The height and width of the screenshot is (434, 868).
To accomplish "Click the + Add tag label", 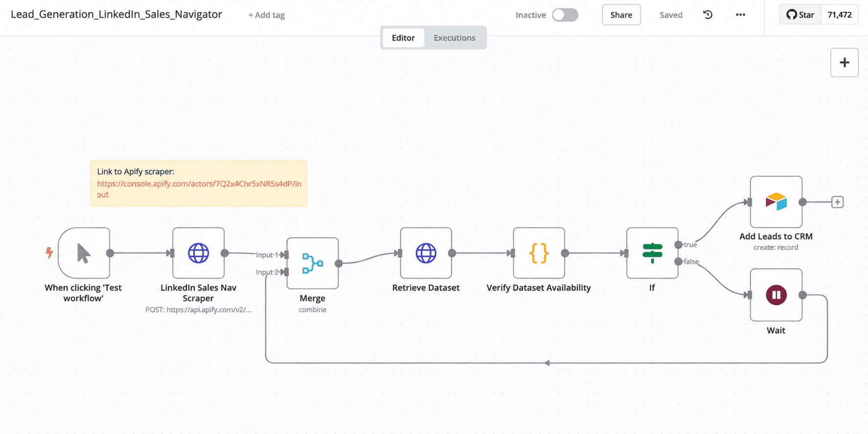I will [266, 15].
